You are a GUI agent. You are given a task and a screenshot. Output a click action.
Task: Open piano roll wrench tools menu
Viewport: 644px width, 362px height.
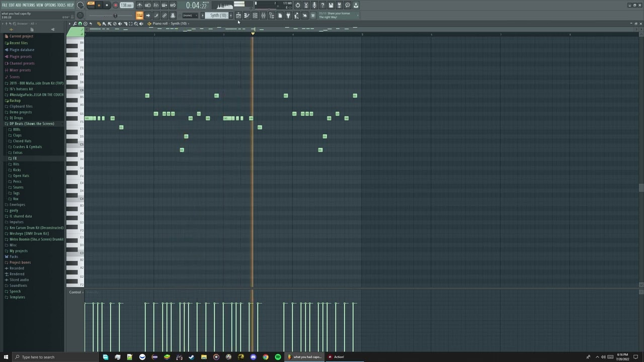[75, 24]
